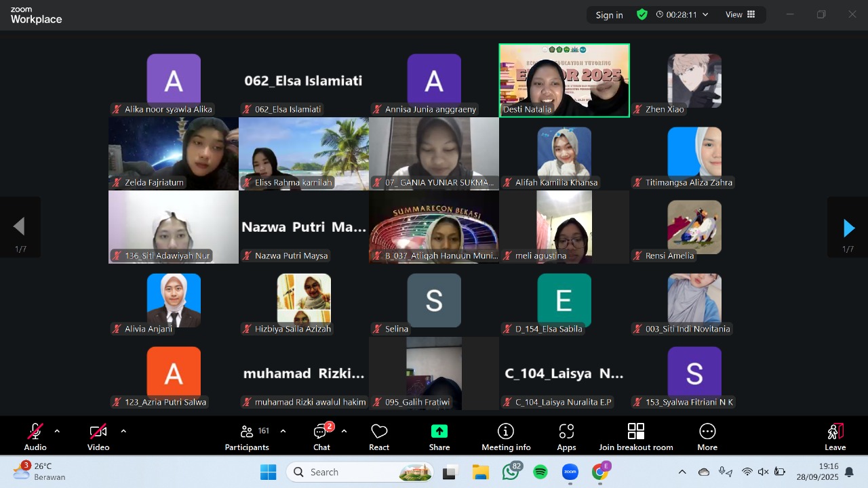Expand video settings arrow next to Video
The height and width of the screenshot is (488, 868).
tap(123, 431)
